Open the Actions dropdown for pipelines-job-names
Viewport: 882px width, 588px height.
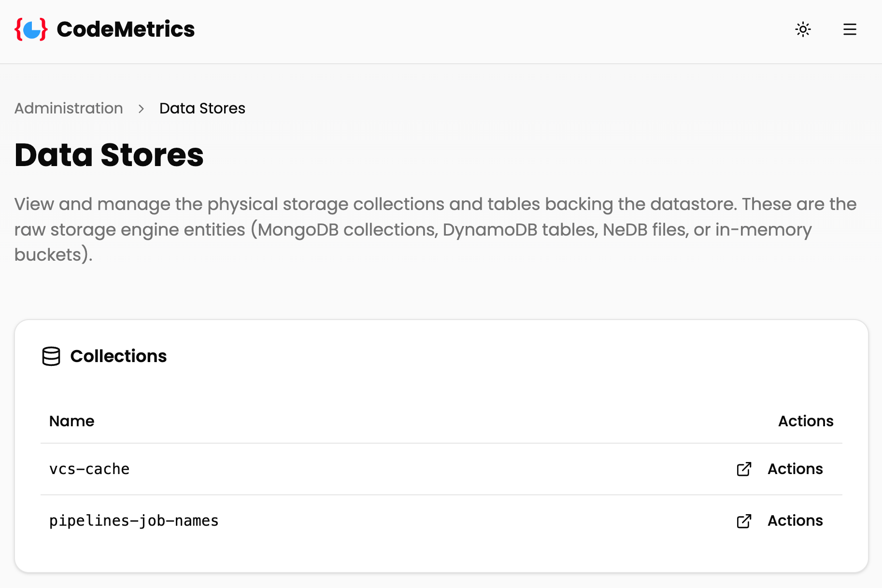tap(795, 521)
